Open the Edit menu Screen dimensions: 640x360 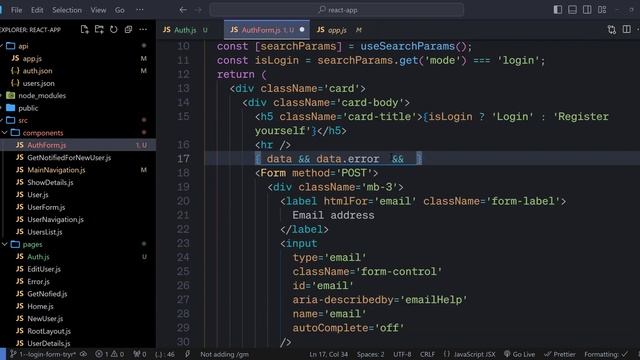[x=37, y=10]
